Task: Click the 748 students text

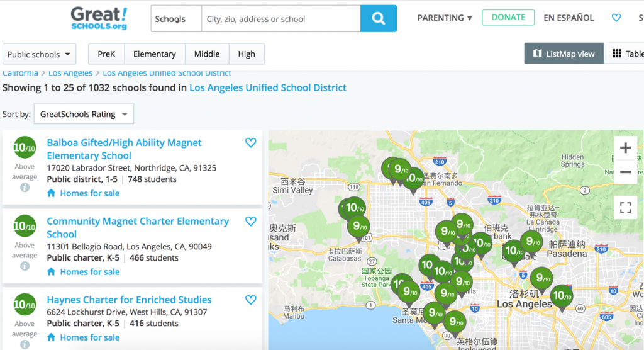Action: [x=152, y=179]
